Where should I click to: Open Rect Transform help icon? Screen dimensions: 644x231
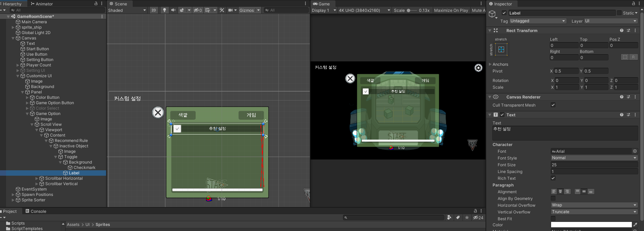coord(622,30)
